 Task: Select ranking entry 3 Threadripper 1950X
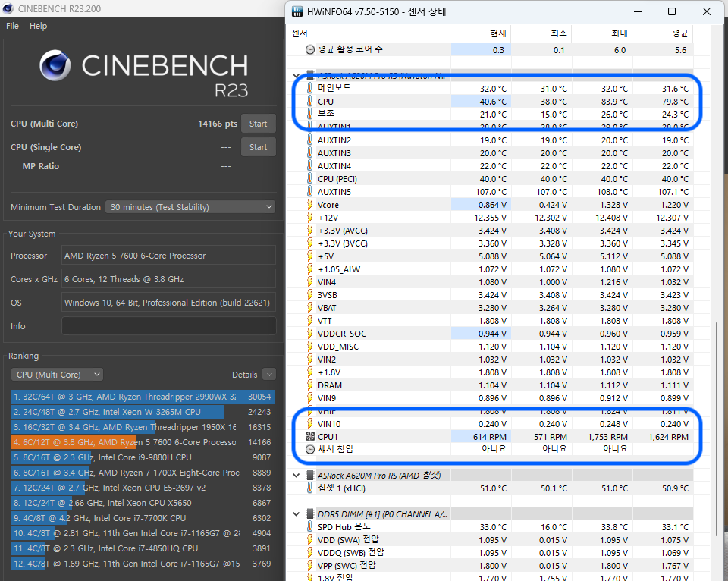tap(143, 427)
